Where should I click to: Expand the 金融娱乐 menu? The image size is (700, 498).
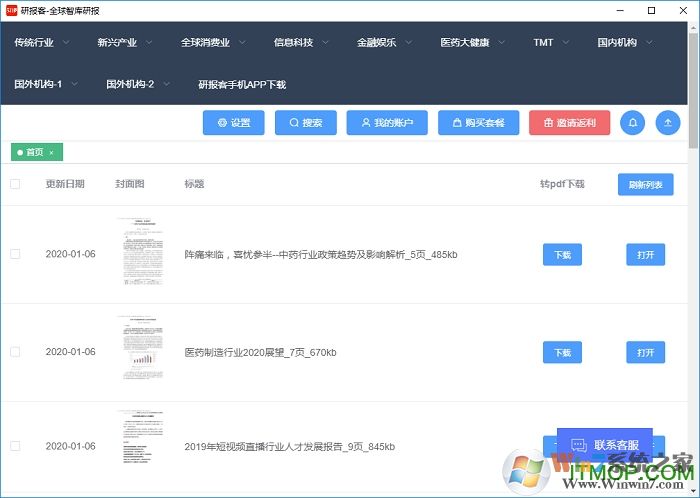pyautogui.click(x=384, y=42)
